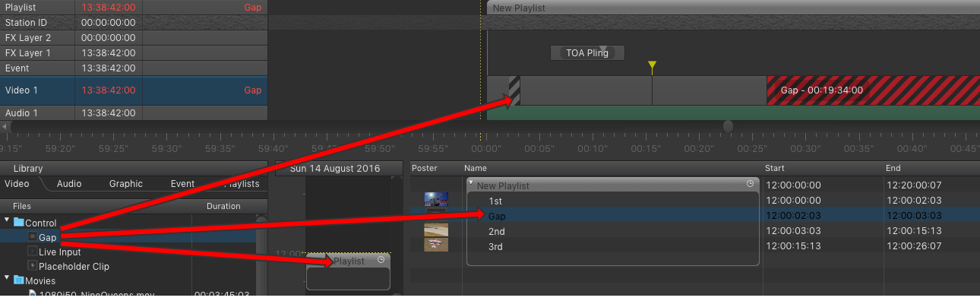Click the Gap item in the New Playlist list
This screenshot has height=304, width=980.
coord(496,216)
